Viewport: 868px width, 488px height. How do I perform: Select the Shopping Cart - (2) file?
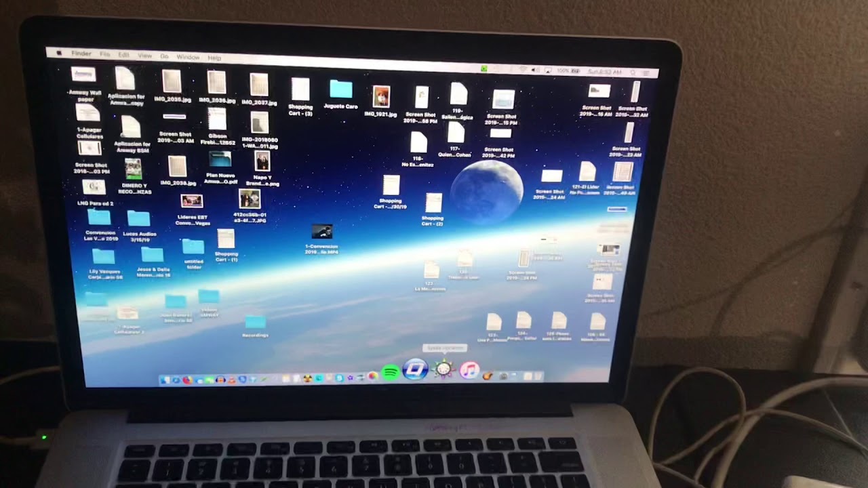coord(433,209)
